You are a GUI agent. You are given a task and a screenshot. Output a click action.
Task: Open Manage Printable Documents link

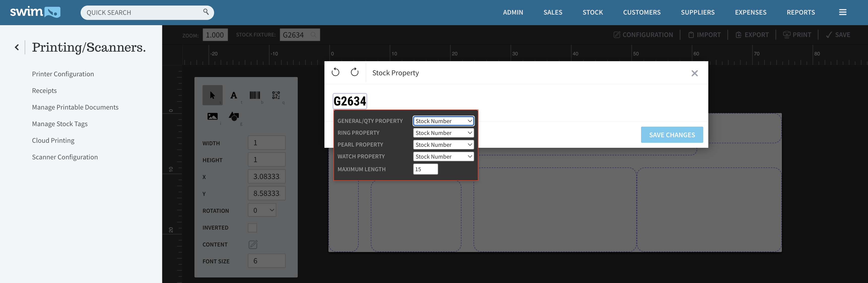click(x=75, y=107)
